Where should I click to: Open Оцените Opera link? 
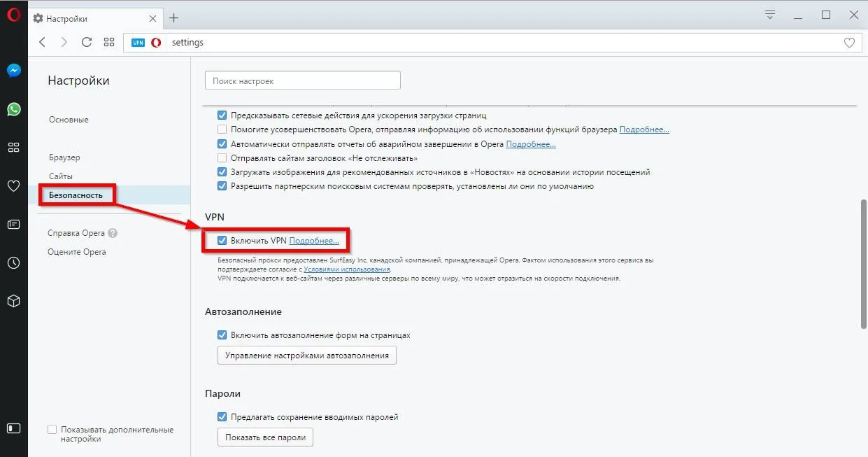click(77, 252)
